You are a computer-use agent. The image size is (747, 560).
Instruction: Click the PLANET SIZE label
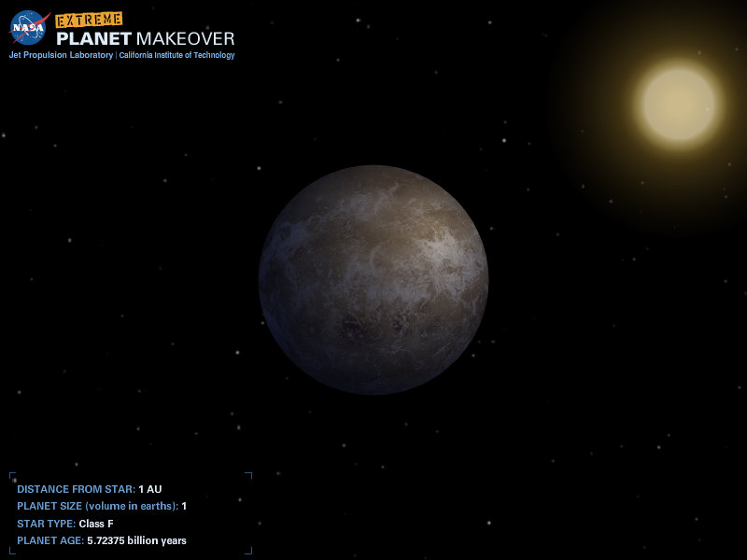[x=97, y=506]
